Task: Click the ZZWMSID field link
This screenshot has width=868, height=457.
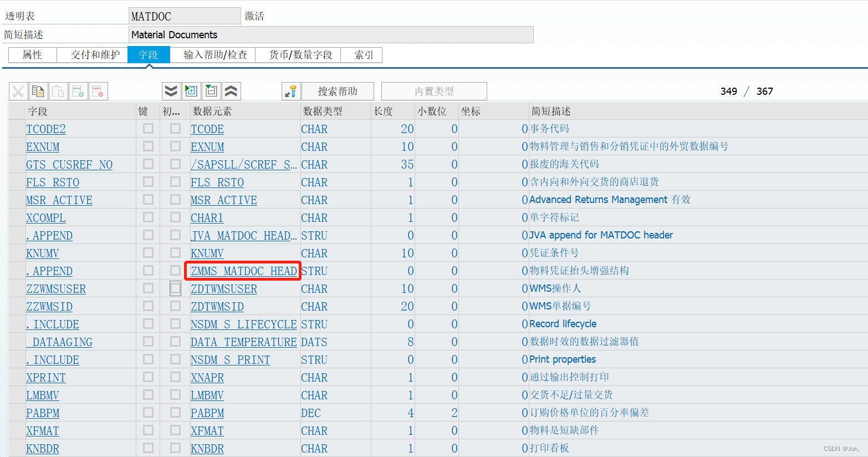Action: [49, 307]
